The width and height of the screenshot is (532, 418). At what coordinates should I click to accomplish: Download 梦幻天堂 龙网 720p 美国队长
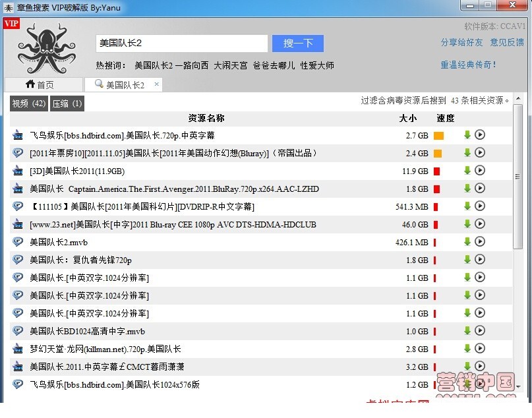click(467, 349)
